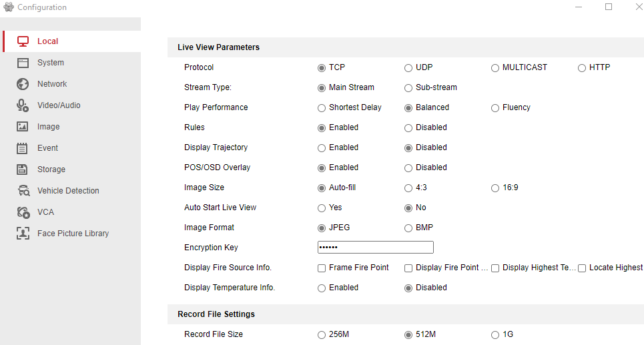Click the Encryption Key input field

pyautogui.click(x=375, y=248)
